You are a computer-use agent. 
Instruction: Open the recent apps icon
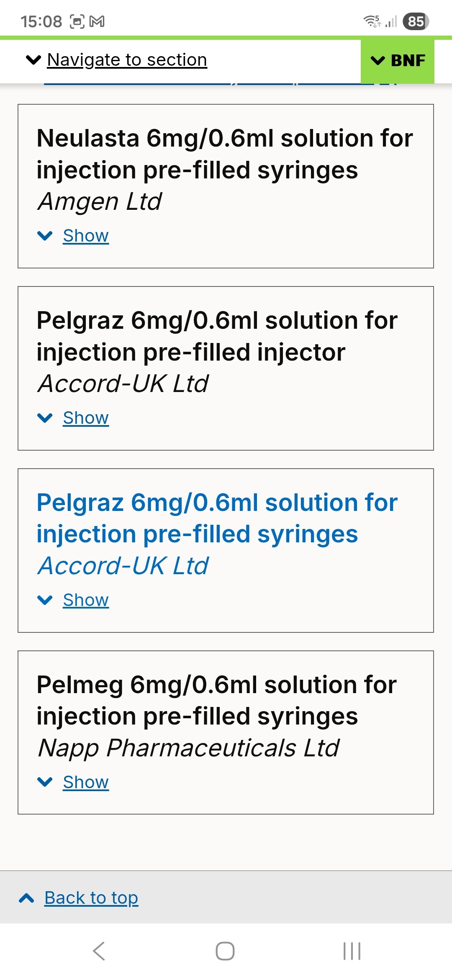coord(352,951)
